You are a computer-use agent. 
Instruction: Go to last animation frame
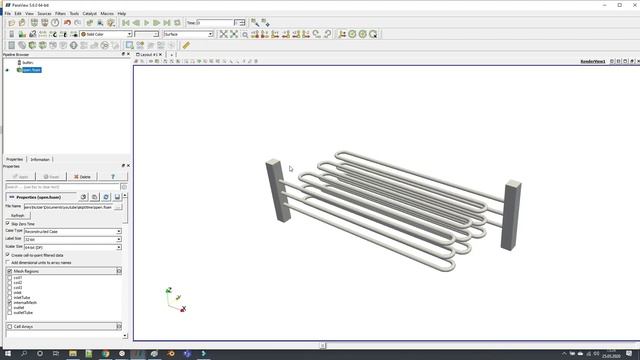(167, 23)
